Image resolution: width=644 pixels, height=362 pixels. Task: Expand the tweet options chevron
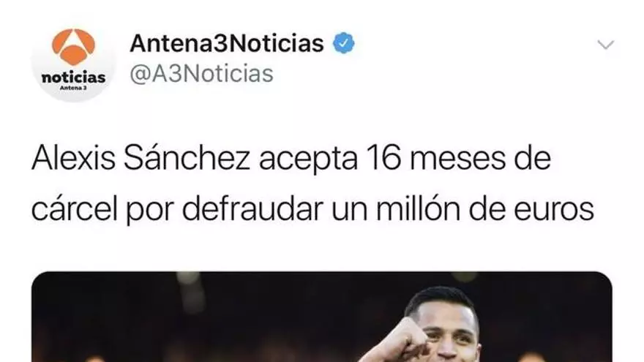[x=605, y=45]
